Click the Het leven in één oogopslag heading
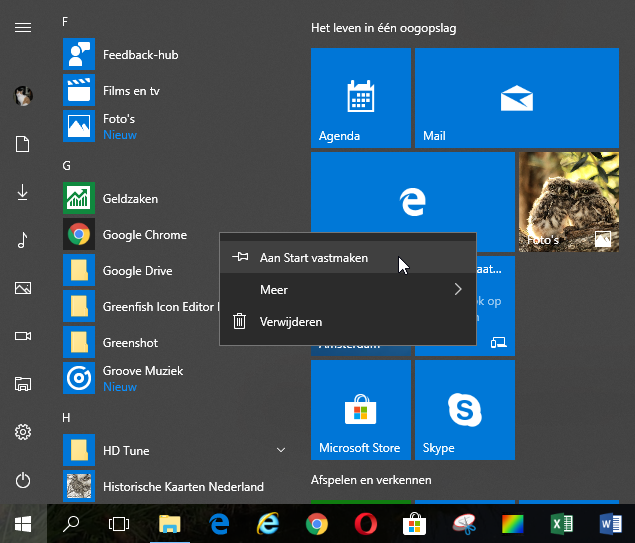 coord(384,28)
